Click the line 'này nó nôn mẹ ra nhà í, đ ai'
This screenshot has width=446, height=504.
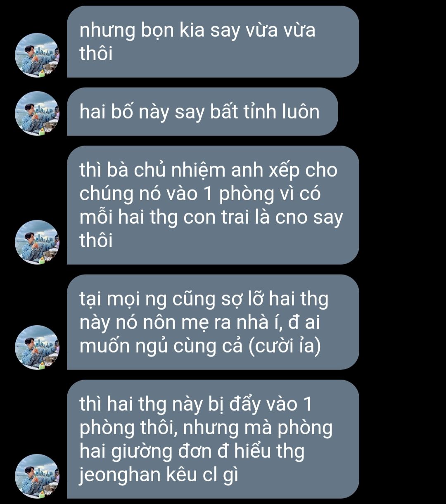pos(200,323)
